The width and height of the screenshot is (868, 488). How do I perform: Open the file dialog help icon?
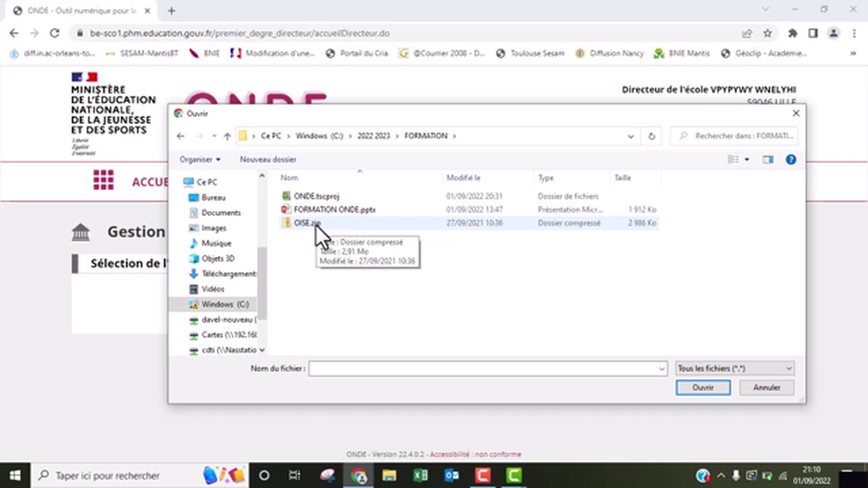pos(790,160)
